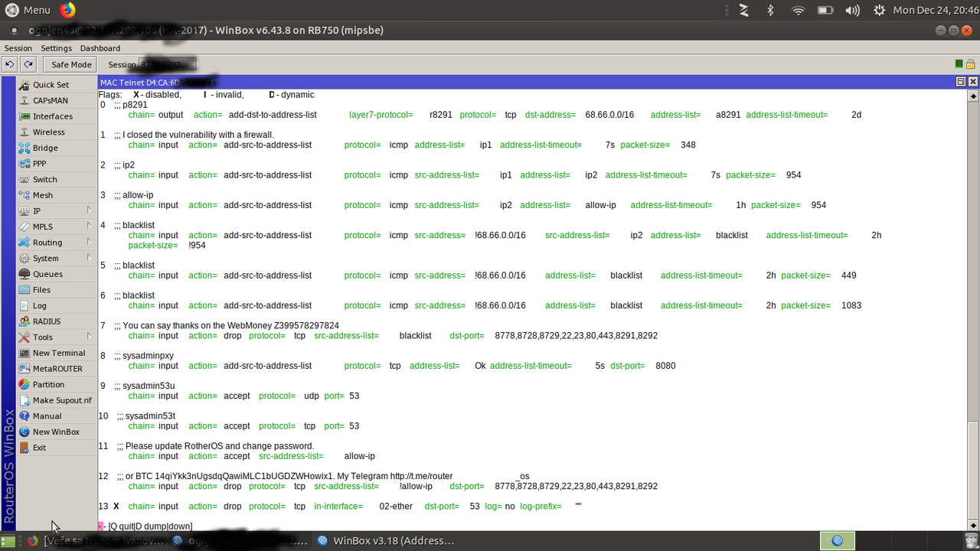980x551 pixels.
Task: Toggle Safe Mode
Action: click(x=71, y=64)
